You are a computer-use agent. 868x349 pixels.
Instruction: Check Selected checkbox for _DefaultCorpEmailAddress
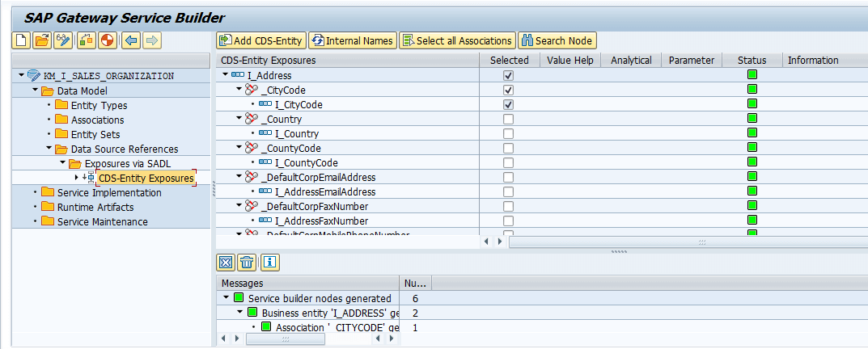(508, 177)
